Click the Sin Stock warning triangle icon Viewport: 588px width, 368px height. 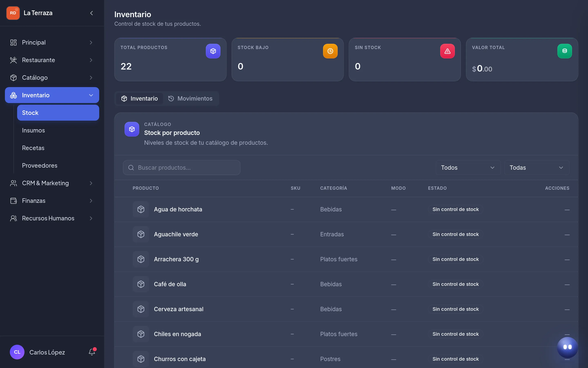[x=447, y=51]
